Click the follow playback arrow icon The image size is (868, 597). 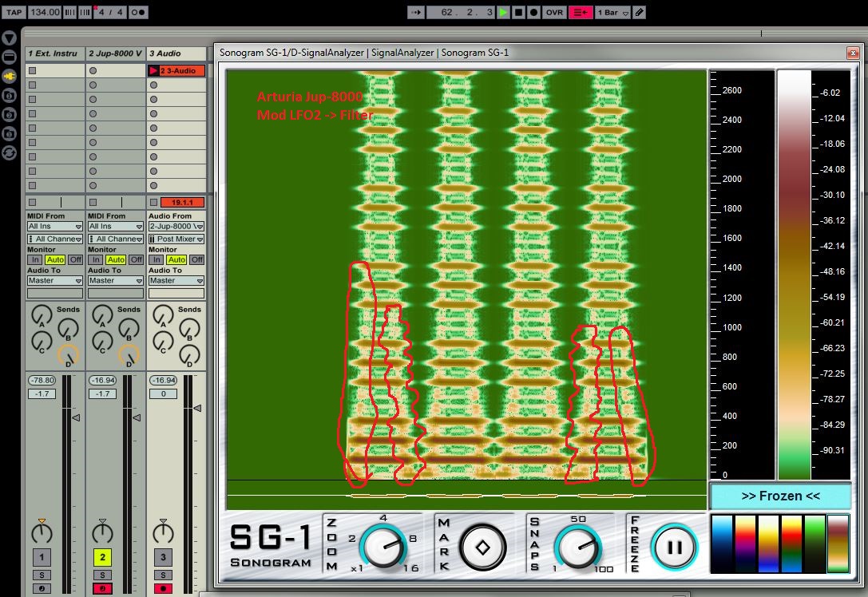(x=416, y=12)
